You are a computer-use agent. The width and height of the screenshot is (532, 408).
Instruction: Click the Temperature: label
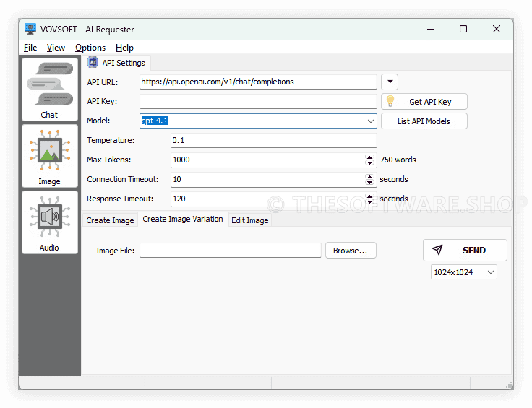111,140
